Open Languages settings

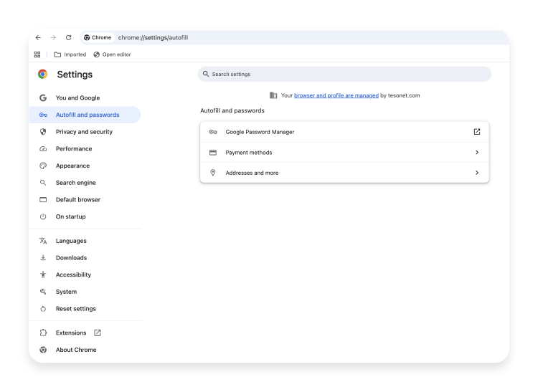pos(85,241)
